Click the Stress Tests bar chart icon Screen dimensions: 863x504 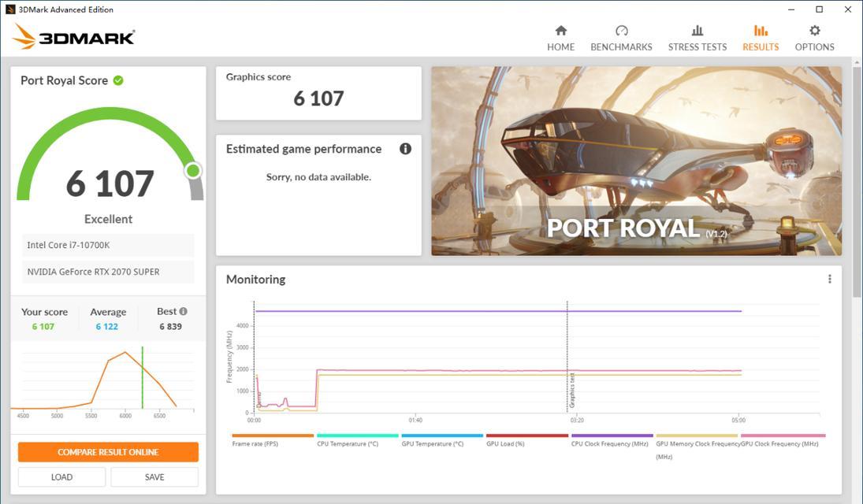point(697,30)
